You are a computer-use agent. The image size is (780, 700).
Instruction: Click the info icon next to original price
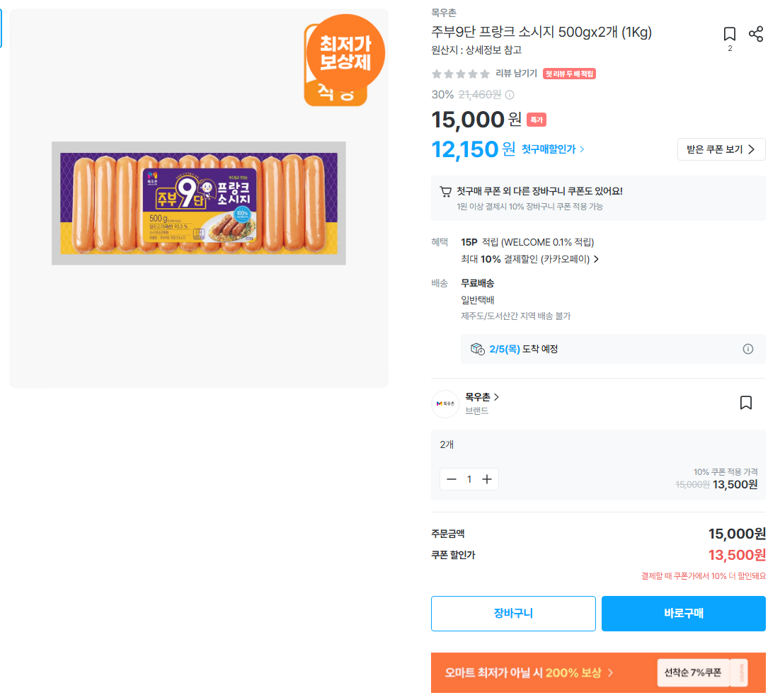click(x=510, y=95)
